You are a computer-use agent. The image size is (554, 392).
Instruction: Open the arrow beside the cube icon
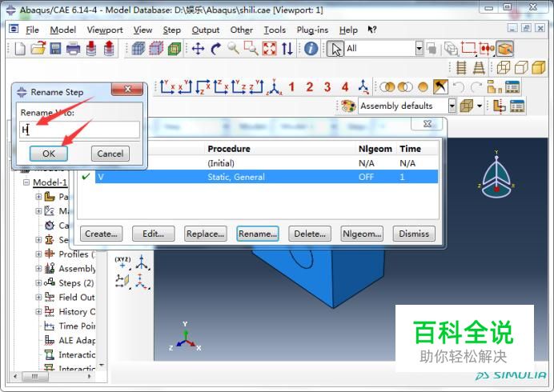coord(479,106)
